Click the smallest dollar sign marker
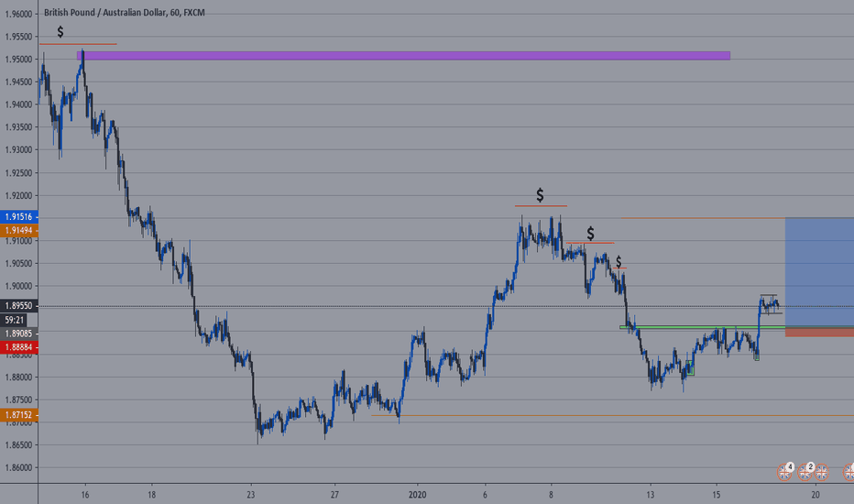Viewport: 854px width, 504px height. (619, 262)
